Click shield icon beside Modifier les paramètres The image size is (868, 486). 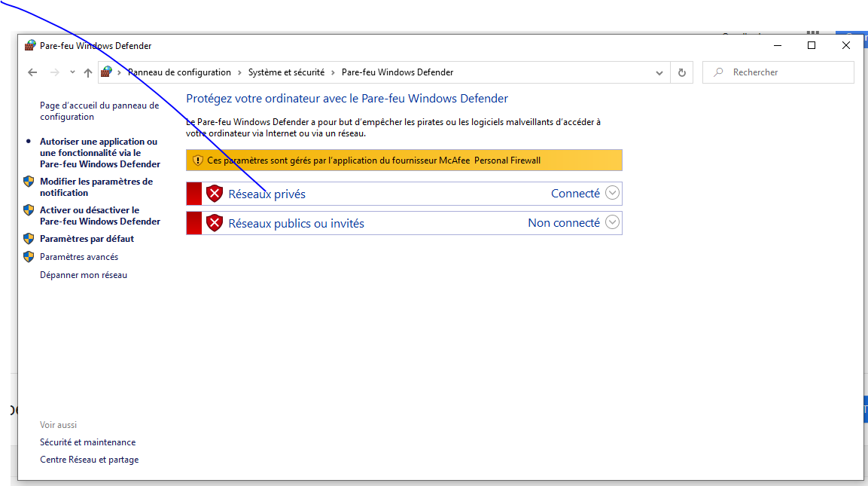29,181
